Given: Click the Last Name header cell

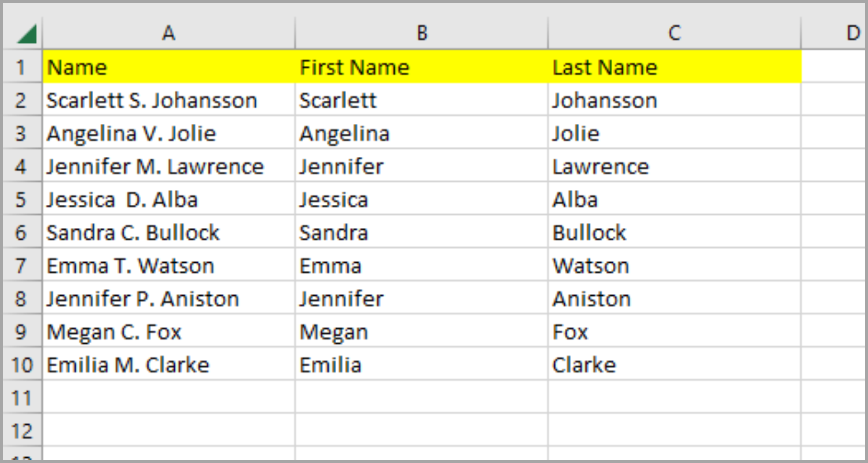Looking at the screenshot, I should pos(674,67).
